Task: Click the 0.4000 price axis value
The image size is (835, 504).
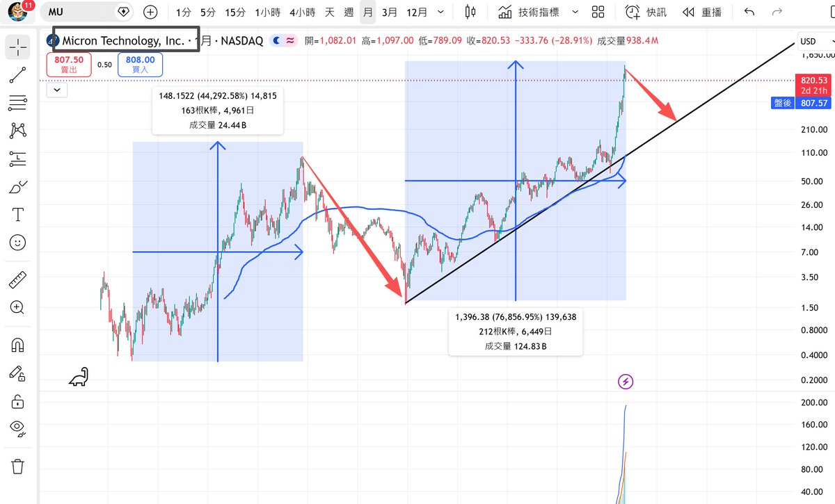Action: tap(813, 355)
